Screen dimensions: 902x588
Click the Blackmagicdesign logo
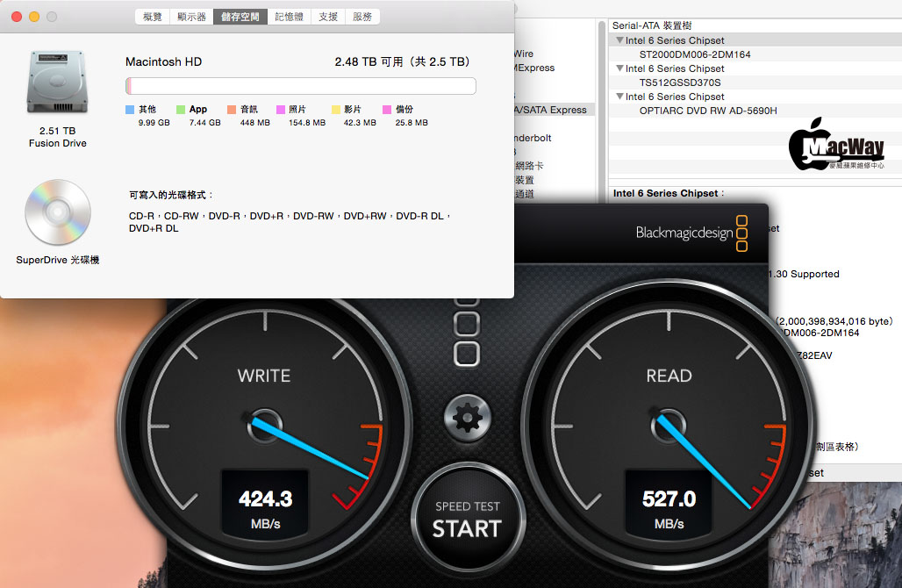tap(691, 233)
